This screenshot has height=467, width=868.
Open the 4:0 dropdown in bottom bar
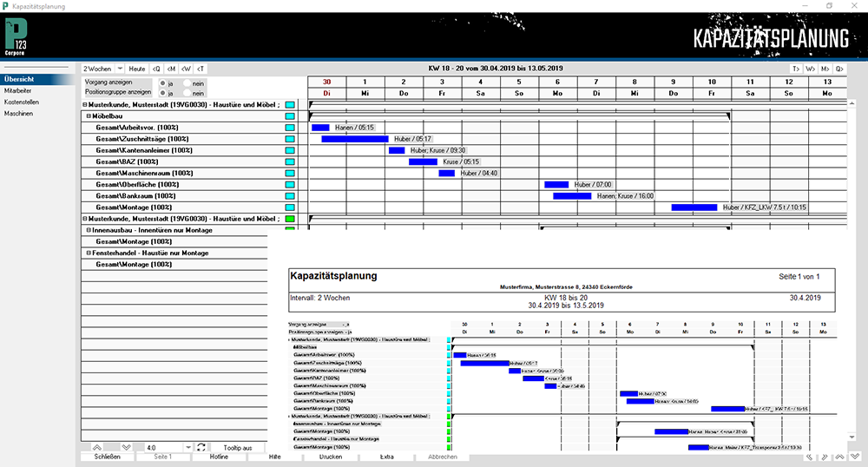coord(188,447)
